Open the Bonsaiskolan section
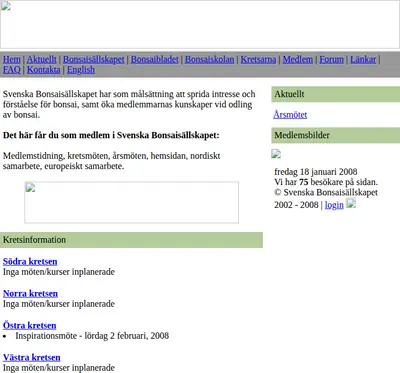 click(x=210, y=60)
